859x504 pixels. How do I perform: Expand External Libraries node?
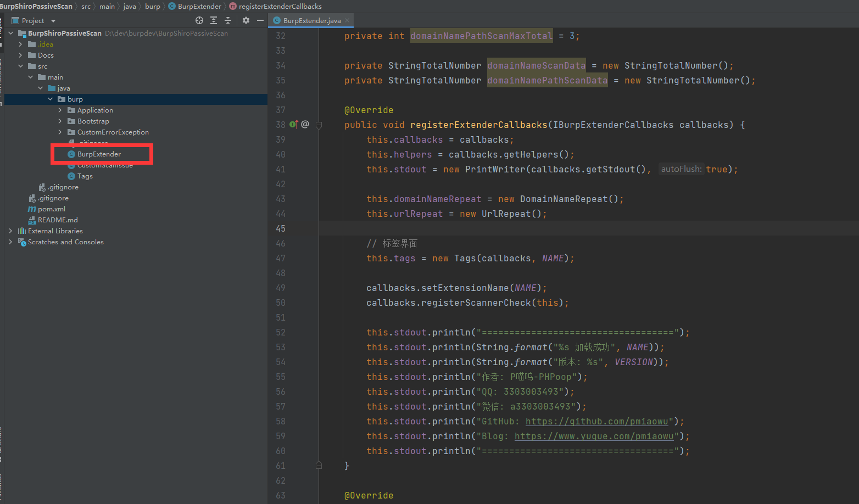coord(10,231)
